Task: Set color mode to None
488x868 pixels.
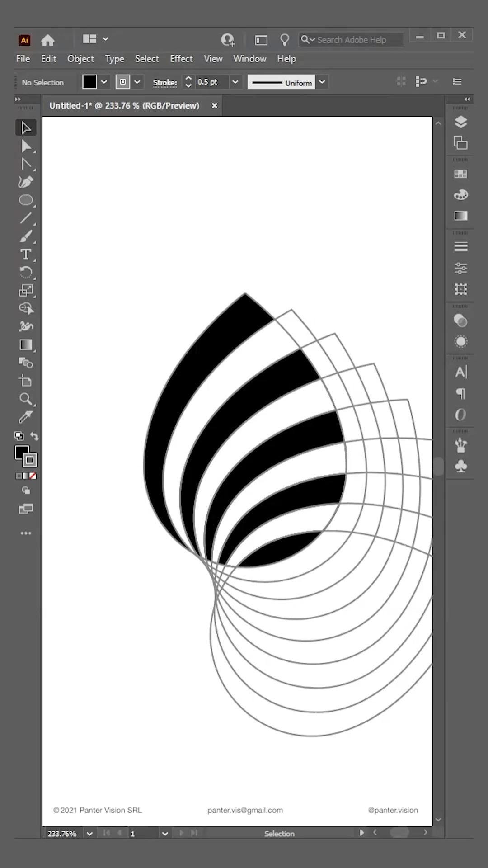Action: 33,476
